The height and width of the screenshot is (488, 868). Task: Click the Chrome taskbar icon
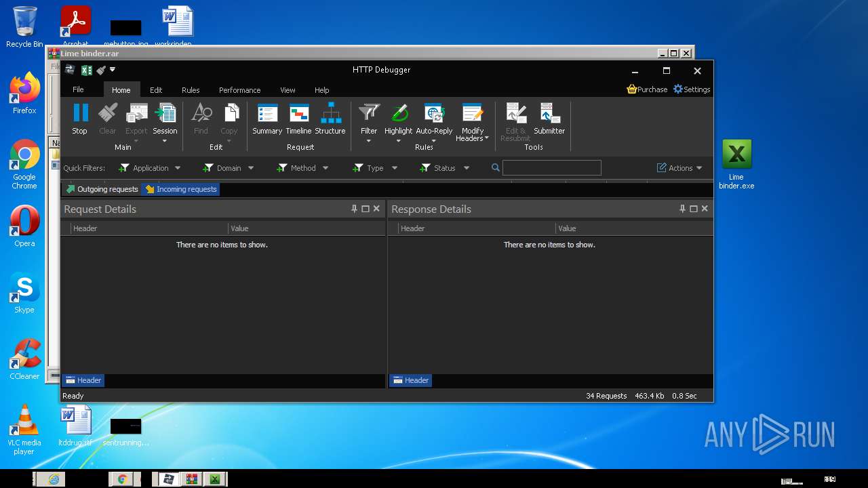[x=123, y=479]
